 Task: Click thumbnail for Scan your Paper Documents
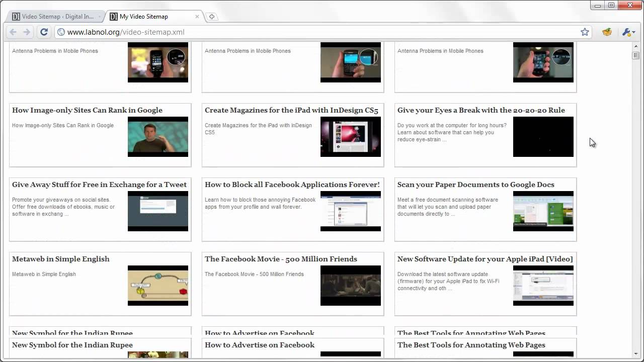pyautogui.click(x=543, y=211)
